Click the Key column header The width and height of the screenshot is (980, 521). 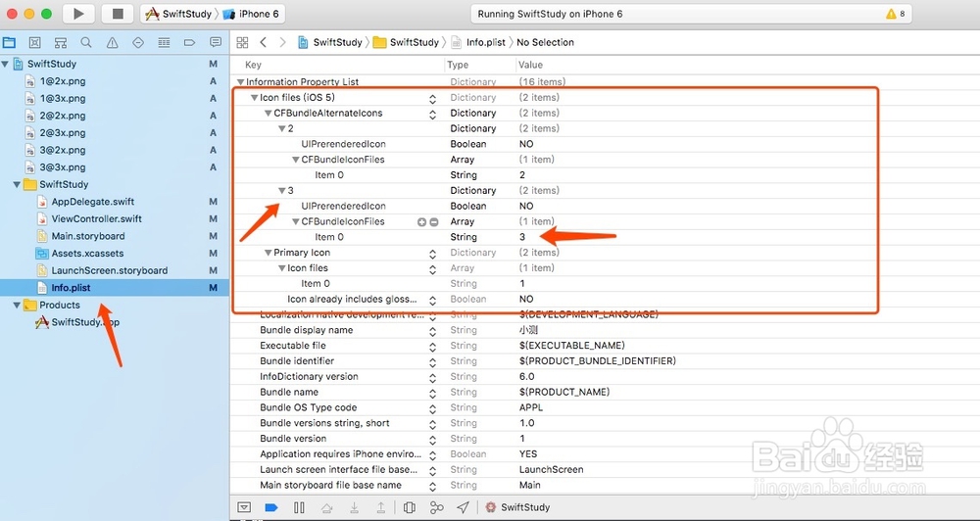click(253, 65)
